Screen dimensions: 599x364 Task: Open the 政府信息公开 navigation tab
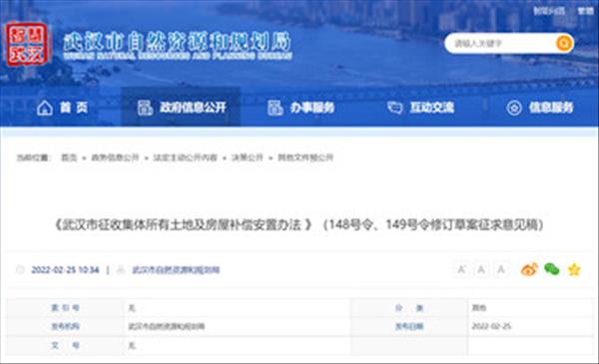click(181, 107)
